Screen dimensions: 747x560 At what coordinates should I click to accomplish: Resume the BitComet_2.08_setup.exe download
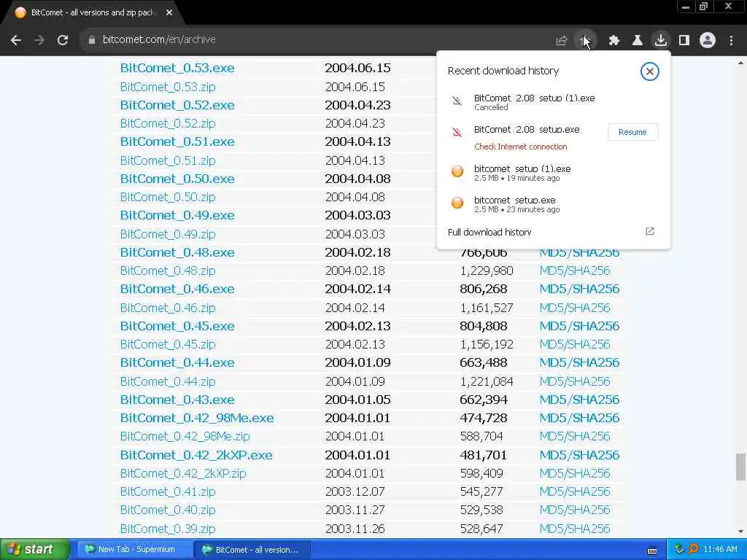[632, 132]
